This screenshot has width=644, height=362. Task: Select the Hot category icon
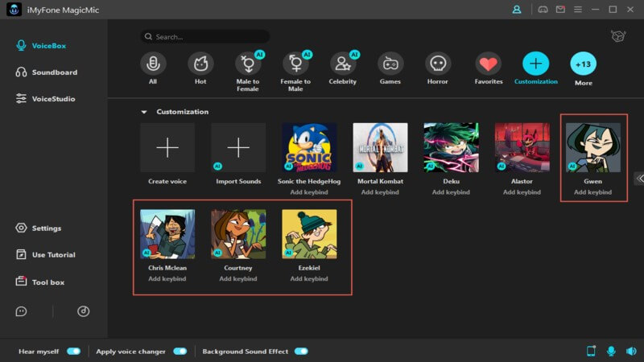(x=200, y=64)
